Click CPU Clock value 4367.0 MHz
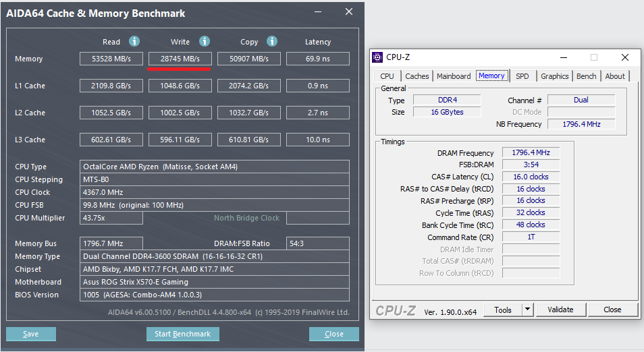Viewport: 644px width, 352px height. click(215, 192)
